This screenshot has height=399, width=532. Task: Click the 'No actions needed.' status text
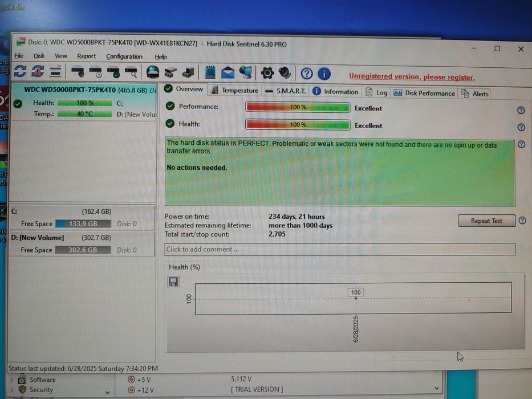pyautogui.click(x=197, y=168)
